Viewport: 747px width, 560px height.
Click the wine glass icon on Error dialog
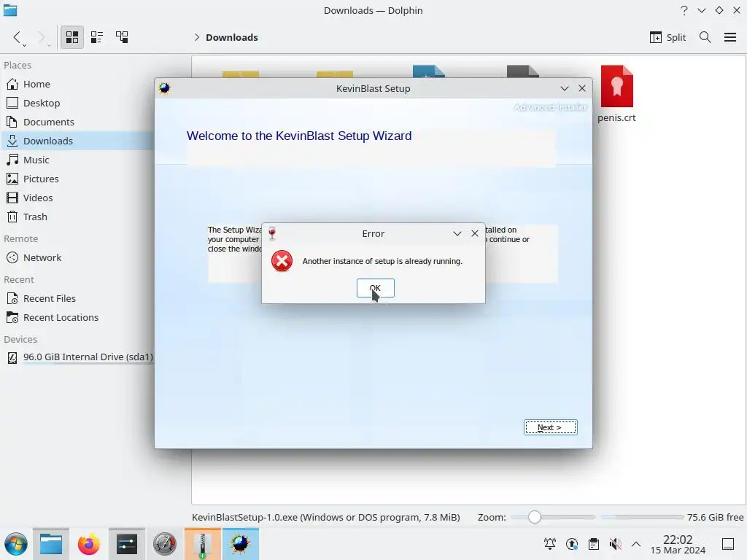(x=272, y=233)
